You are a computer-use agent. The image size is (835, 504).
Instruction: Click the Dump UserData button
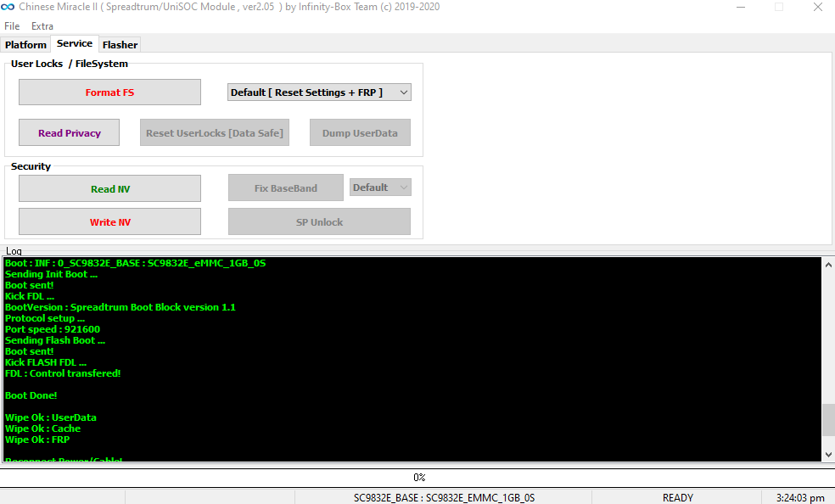point(360,133)
